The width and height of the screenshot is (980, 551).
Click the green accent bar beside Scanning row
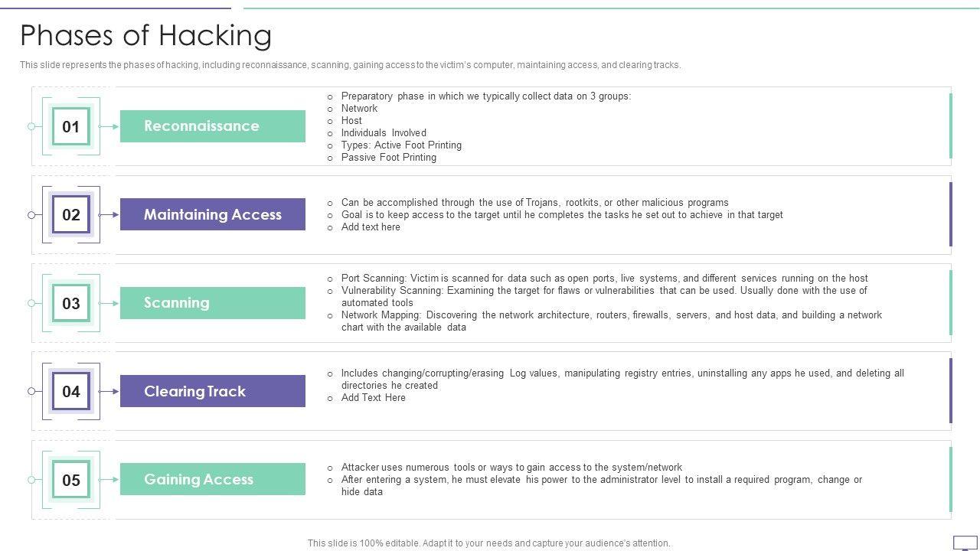click(951, 303)
